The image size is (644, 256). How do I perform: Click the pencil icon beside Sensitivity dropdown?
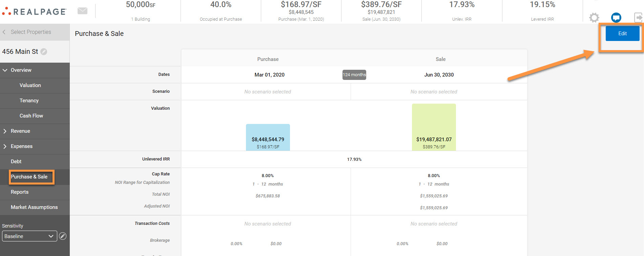[x=63, y=236]
